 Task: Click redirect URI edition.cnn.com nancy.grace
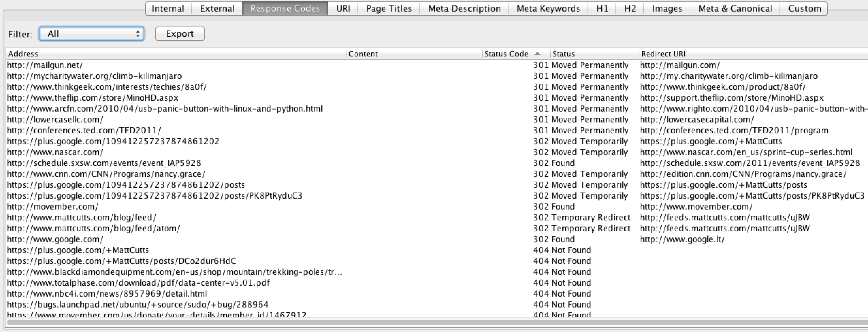click(x=743, y=174)
